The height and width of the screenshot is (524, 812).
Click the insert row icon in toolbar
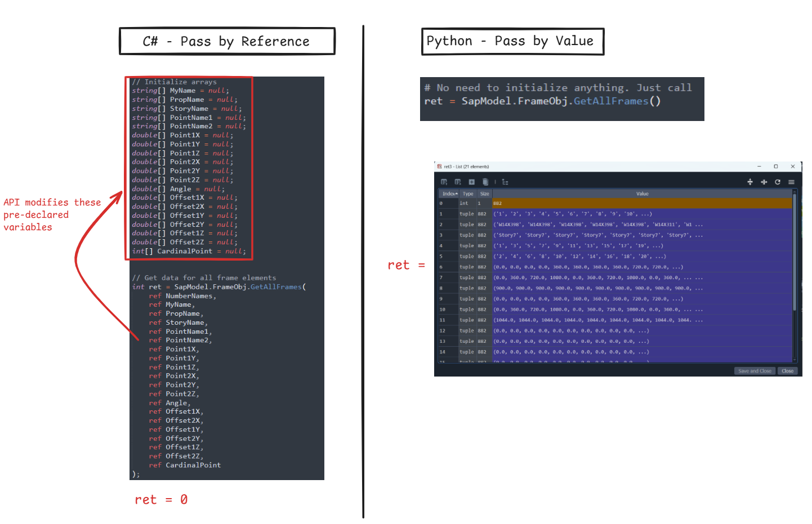(444, 182)
